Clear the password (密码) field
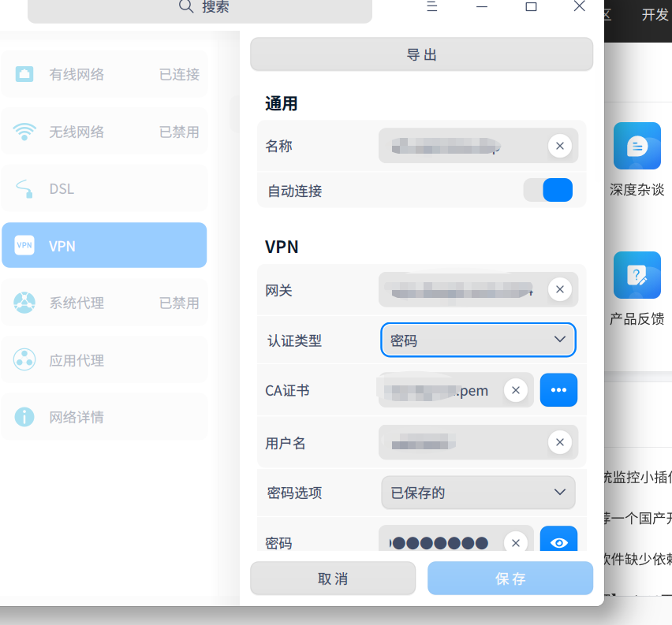Screen dimensions: 672x625 pyautogui.click(x=516, y=543)
